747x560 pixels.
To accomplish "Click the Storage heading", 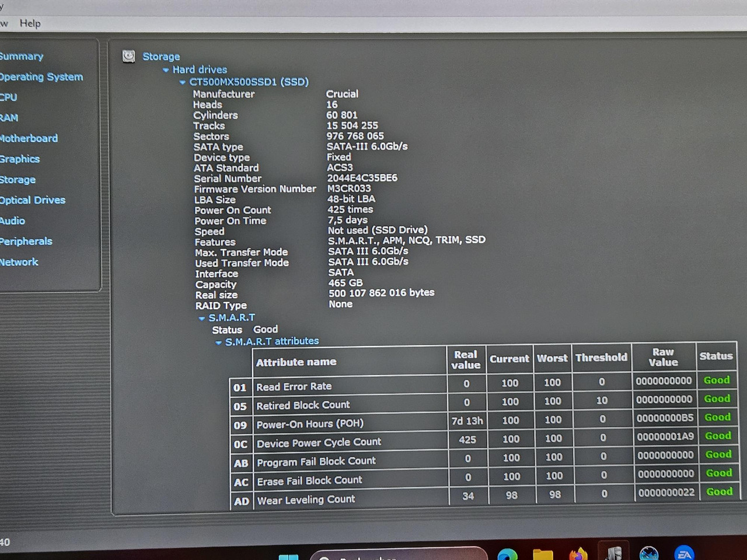I will (161, 57).
